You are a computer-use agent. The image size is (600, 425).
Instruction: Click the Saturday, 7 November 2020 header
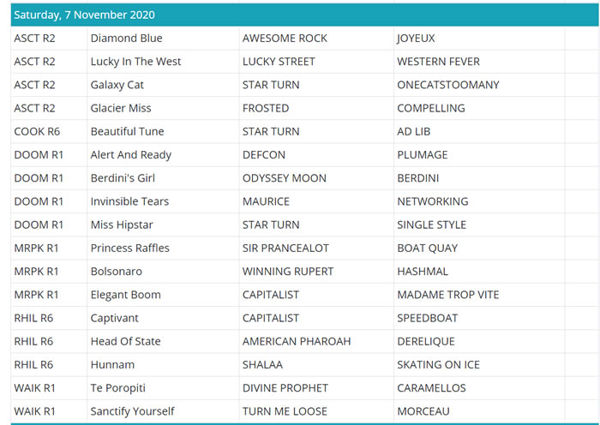tap(85, 15)
